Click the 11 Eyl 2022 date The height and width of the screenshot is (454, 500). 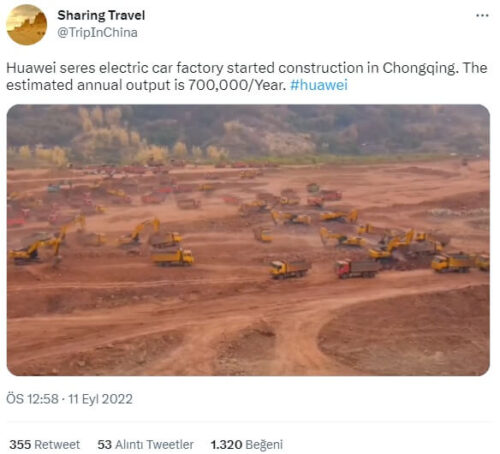coord(100,399)
